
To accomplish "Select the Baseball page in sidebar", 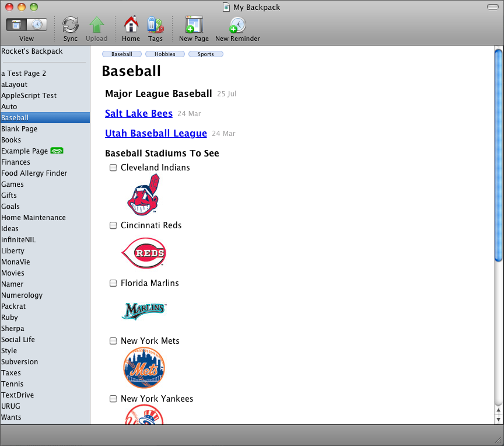I will [x=45, y=118].
